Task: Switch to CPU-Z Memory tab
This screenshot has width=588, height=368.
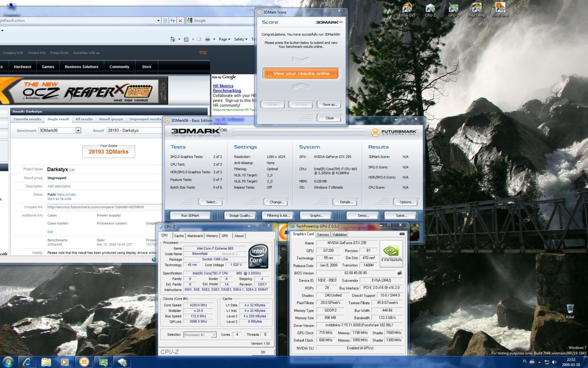Action: tap(212, 236)
